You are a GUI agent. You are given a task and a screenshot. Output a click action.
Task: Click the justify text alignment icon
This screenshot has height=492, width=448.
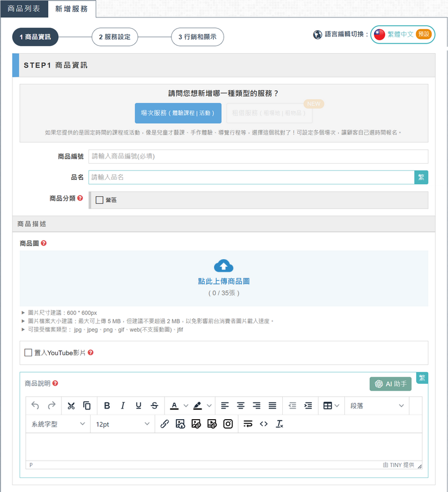pyautogui.click(x=272, y=406)
